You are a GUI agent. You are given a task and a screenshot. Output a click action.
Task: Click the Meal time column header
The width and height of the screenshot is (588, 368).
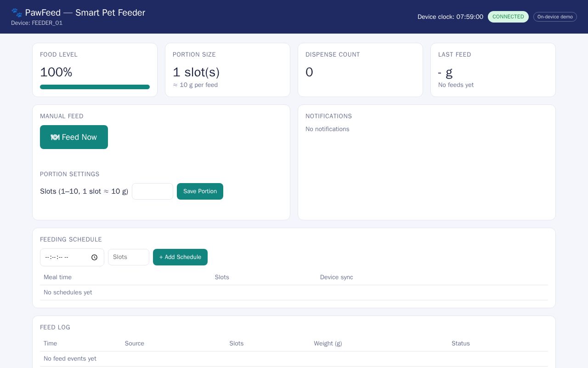57,277
